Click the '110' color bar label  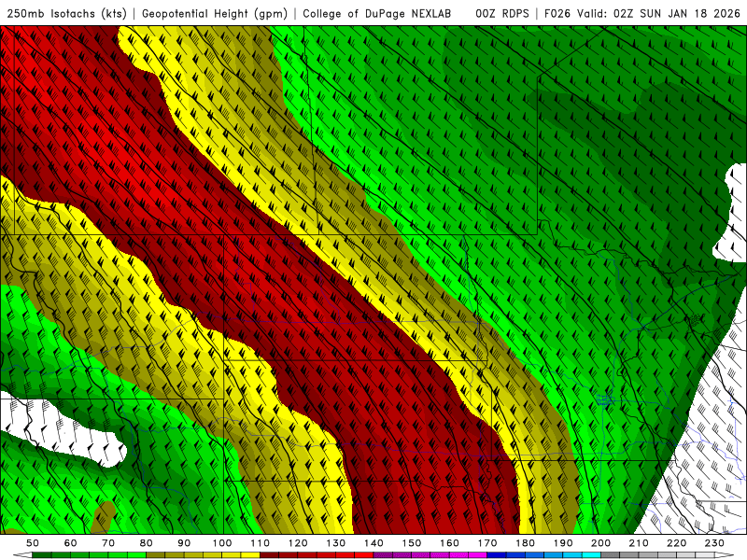tap(261, 543)
